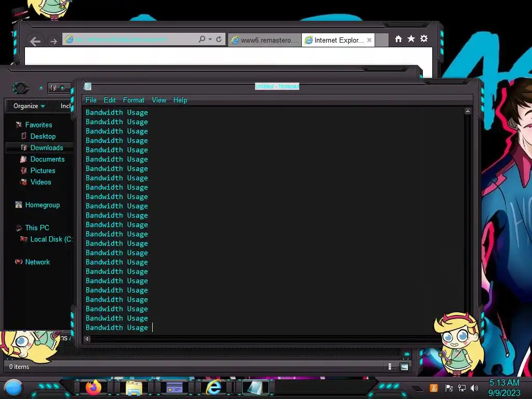Open Local Disk (C:) in Explorer
The image size is (532, 399).
coord(51,239)
